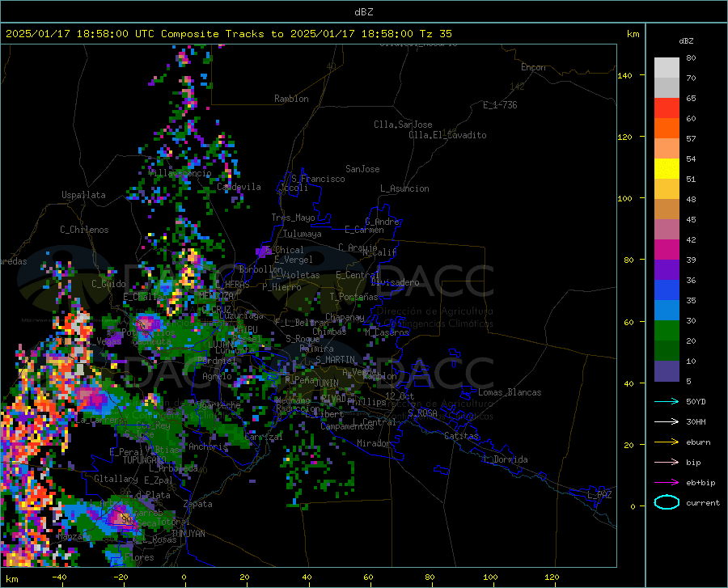728x588 pixels.
Task: Click the E_1-736 label on the map
Action: (x=500, y=105)
